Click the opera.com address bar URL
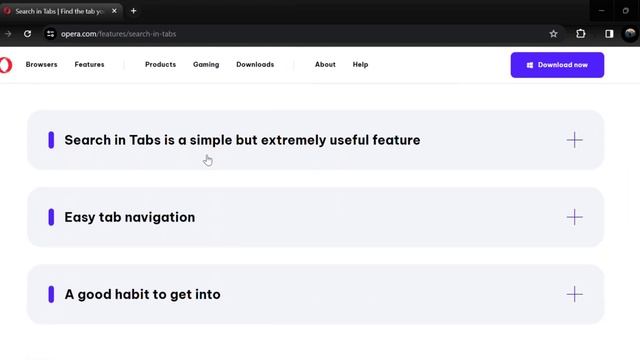The height and width of the screenshot is (360, 640). coord(118,34)
